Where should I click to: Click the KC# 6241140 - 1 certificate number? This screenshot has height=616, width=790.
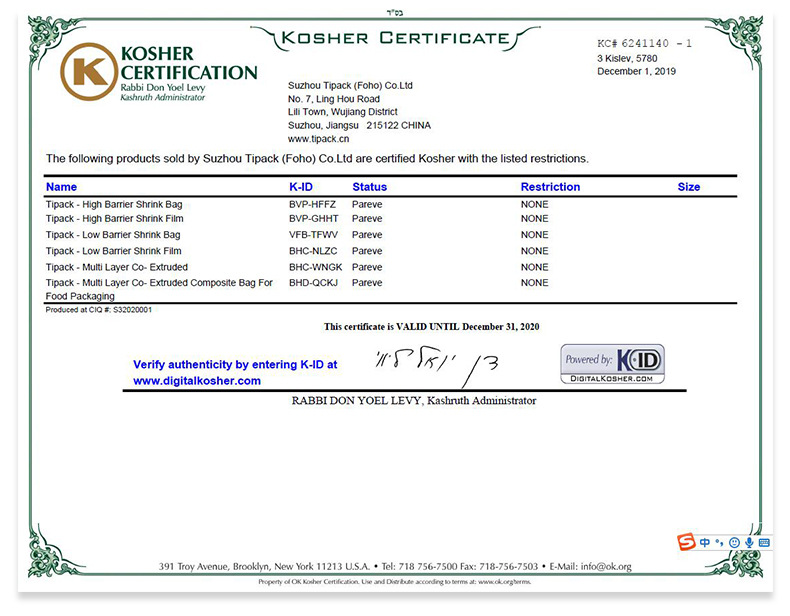click(x=644, y=43)
